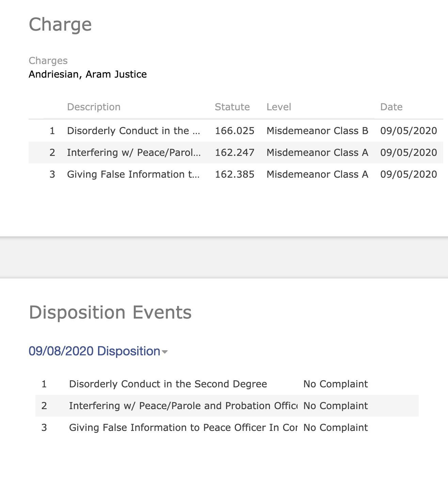Screen dimensions: 448x484
Task: Click the Statute column header
Action: coord(232,107)
